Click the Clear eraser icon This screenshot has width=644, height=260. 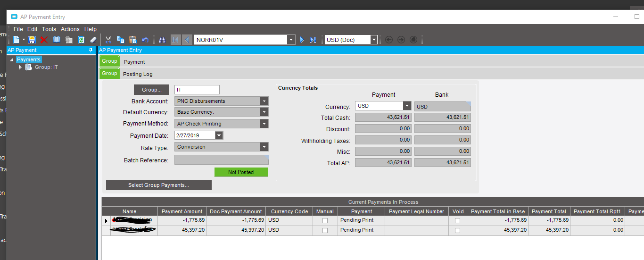pos(93,40)
